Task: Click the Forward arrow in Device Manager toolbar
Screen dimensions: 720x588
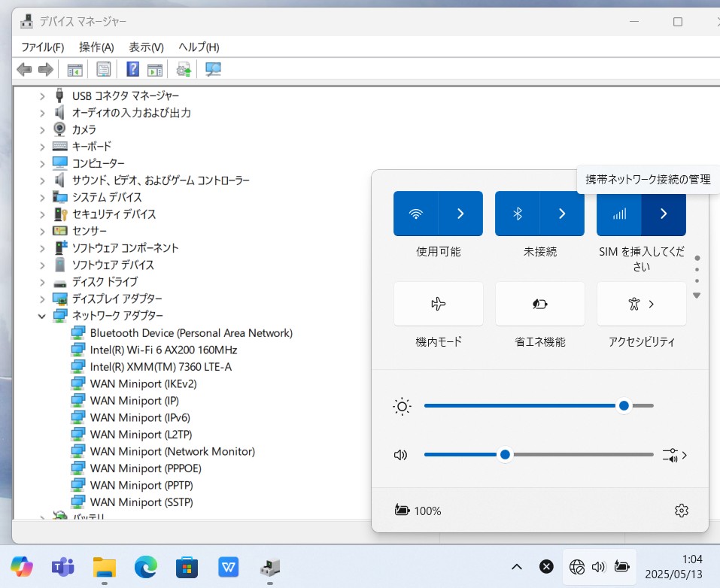Action: (45, 70)
